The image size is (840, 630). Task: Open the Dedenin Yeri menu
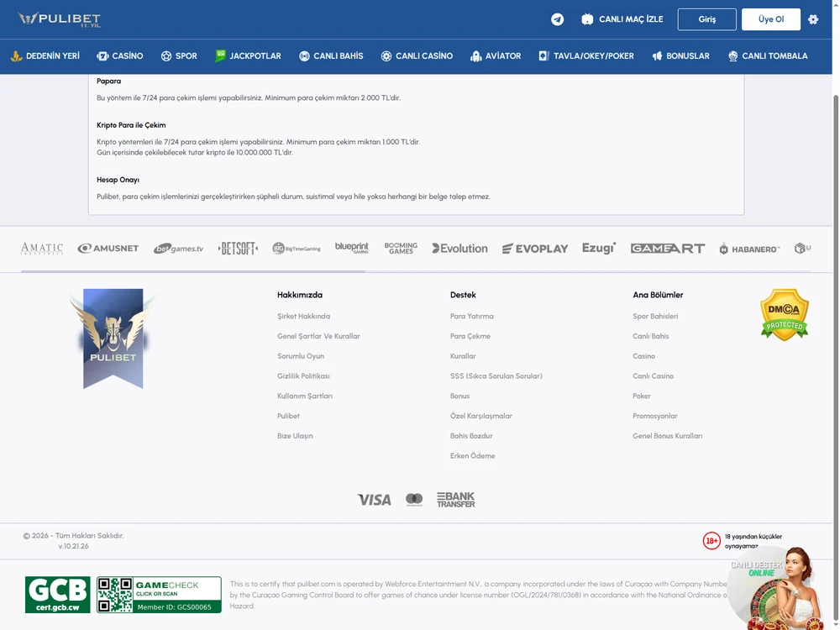[45, 55]
